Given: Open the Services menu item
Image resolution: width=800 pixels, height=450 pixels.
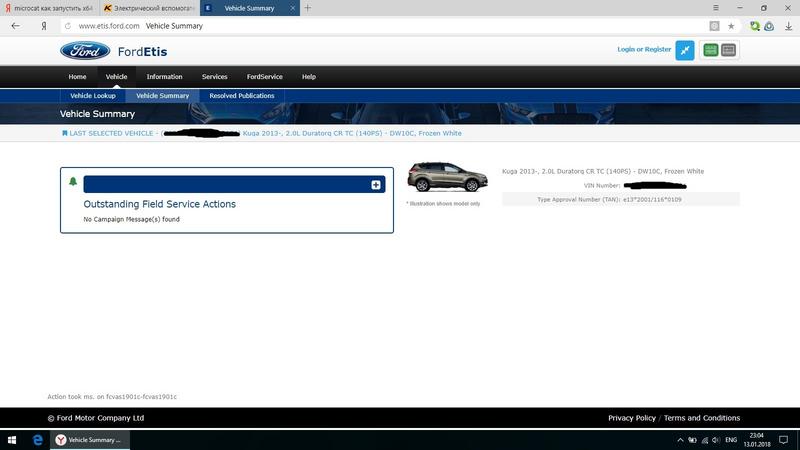Looking at the screenshot, I should point(214,77).
